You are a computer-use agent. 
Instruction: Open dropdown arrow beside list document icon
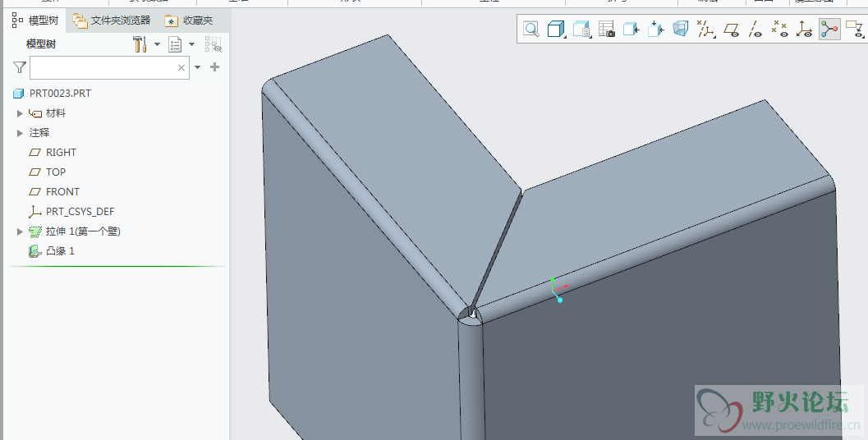192,44
